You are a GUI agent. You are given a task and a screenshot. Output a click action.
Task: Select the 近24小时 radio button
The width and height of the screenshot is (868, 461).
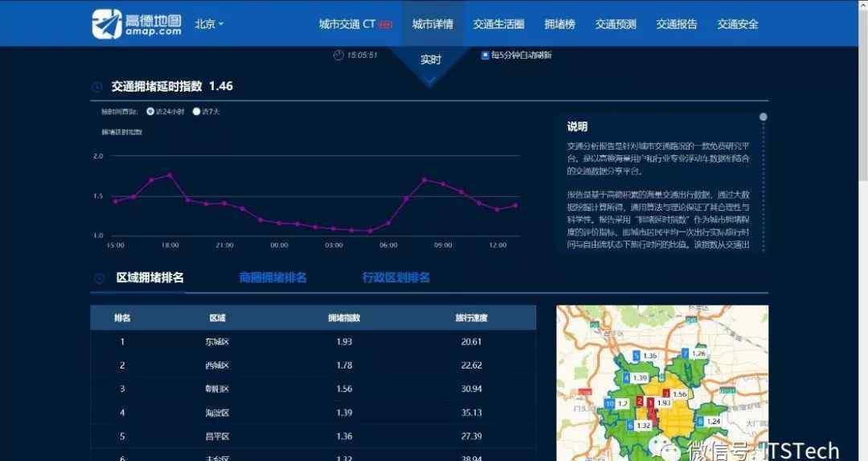point(150,111)
